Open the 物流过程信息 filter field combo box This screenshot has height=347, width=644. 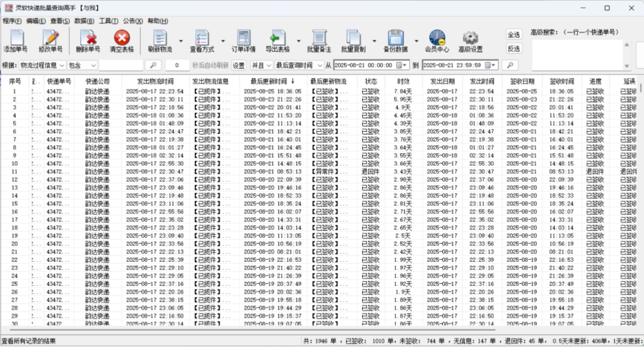tap(42, 66)
